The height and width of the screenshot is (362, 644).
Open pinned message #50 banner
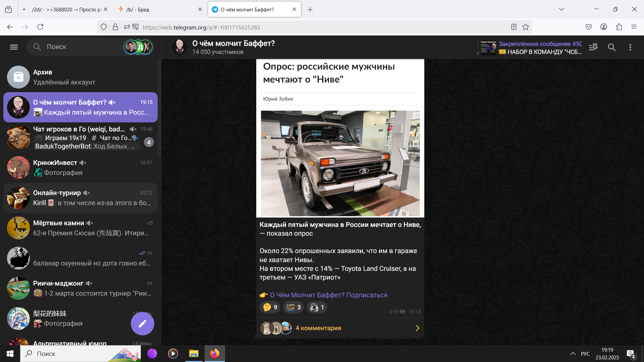click(x=530, y=48)
